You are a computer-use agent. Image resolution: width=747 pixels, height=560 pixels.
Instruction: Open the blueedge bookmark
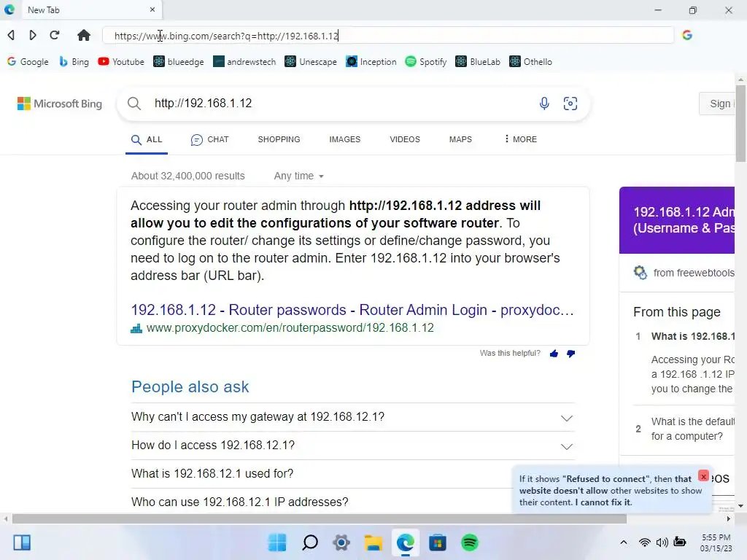tap(179, 62)
